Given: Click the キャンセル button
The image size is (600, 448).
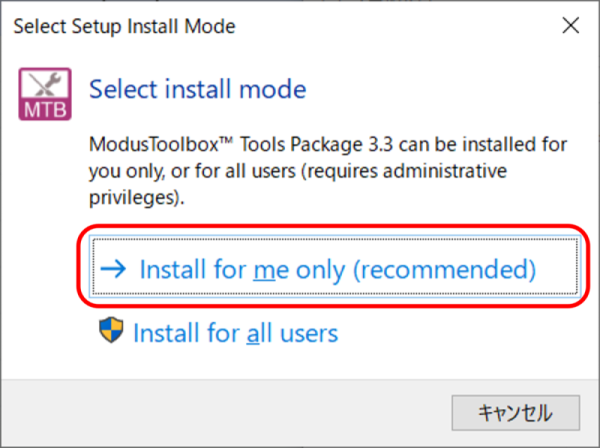Looking at the screenshot, I should pos(515,413).
